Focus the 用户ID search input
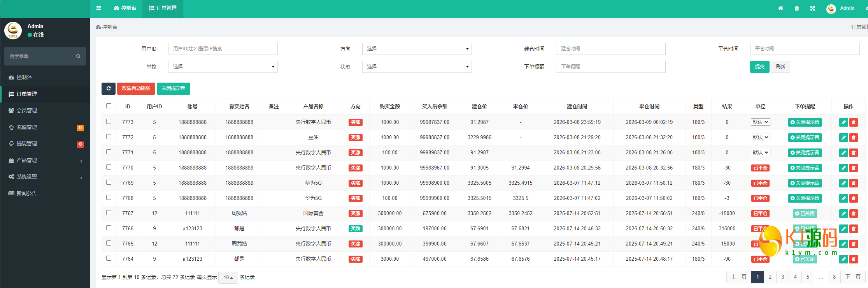 pos(223,49)
